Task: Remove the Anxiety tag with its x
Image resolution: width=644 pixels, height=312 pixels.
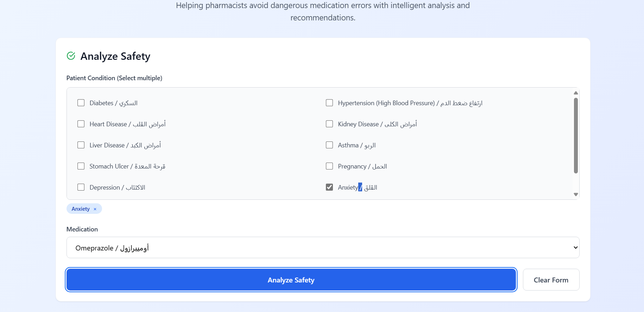Action: point(95,209)
